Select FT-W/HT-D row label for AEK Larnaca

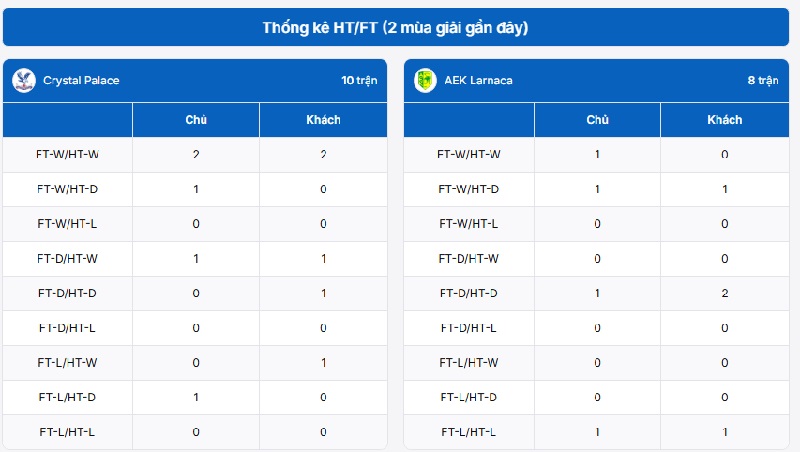click(469, 189)
